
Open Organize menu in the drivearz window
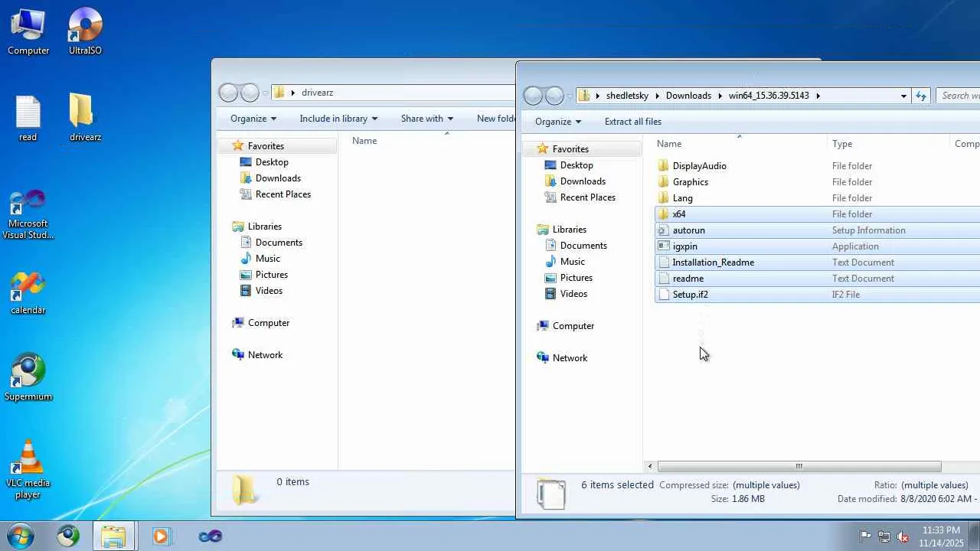(253, 119)
